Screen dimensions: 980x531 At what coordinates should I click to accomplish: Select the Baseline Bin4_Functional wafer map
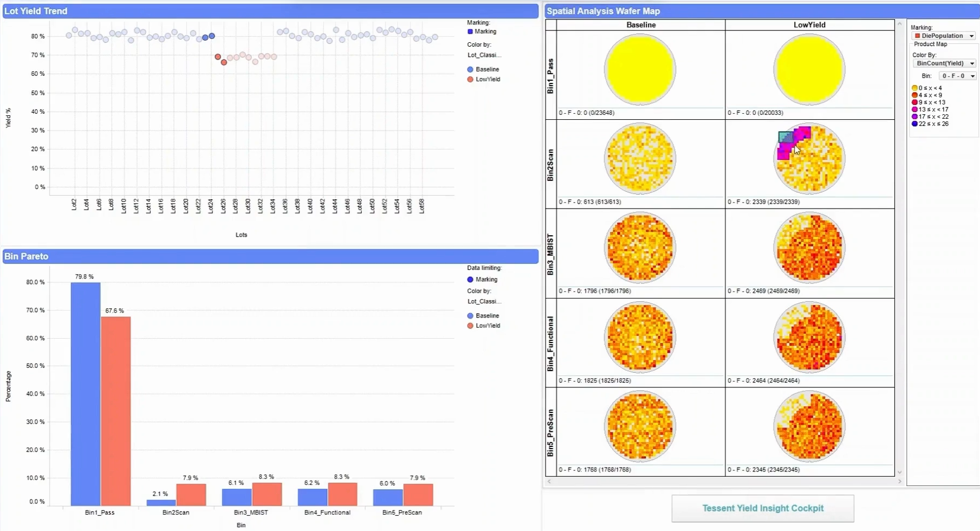640,337
